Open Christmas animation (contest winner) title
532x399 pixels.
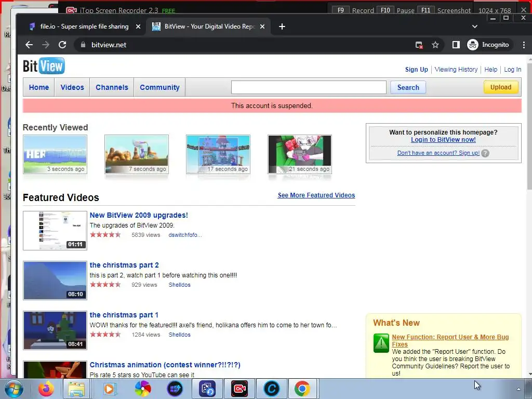(165, 365)
